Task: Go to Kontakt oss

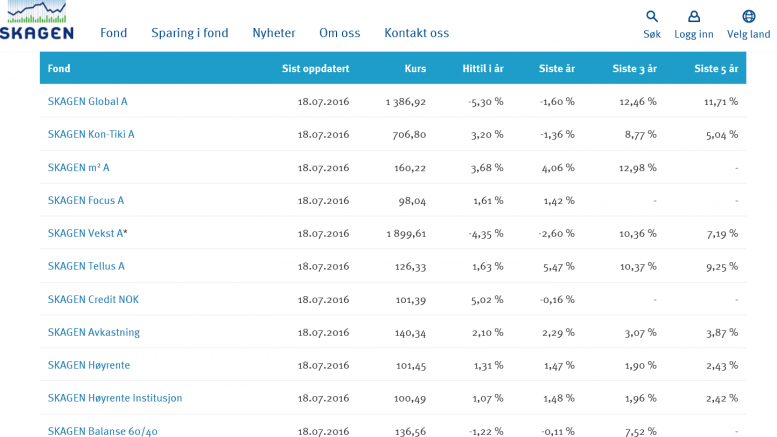Action: click(416, 33)
